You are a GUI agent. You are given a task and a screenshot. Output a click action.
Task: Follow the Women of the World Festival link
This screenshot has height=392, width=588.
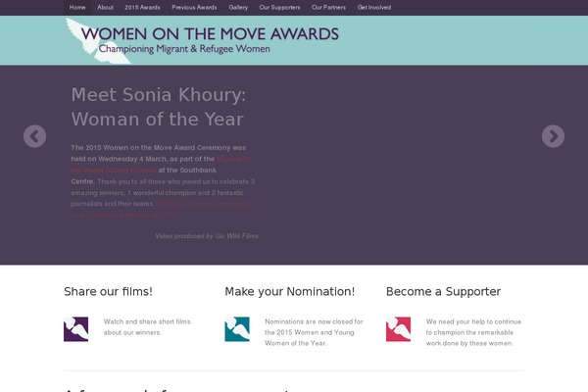[x=161, y=165]
